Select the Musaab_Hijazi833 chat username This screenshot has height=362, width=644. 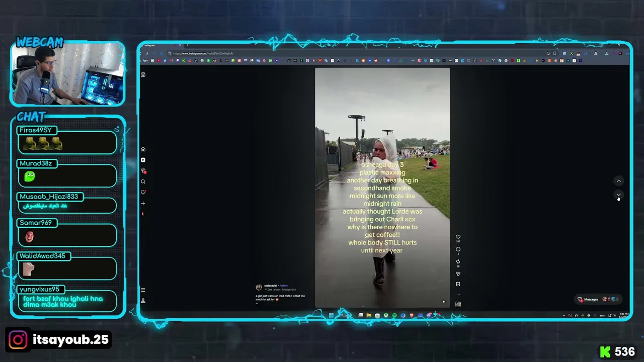click(x=49, y=197)
